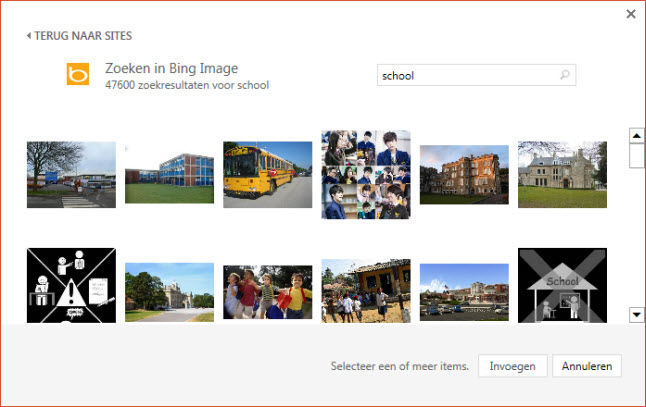Viewport: 646px width, 407px height.
Task: Select the students collage image
Action: click(366, 175)
